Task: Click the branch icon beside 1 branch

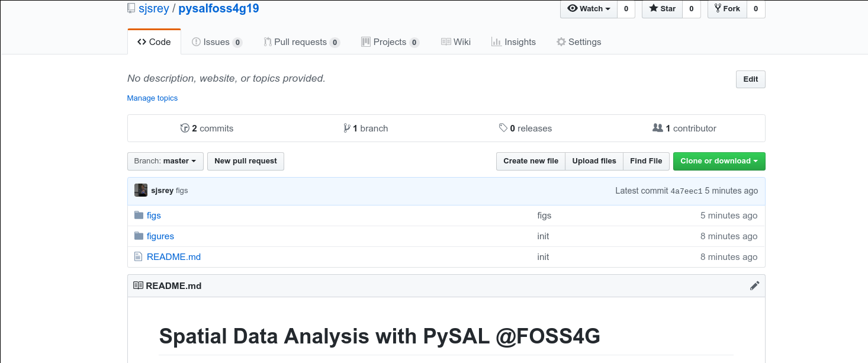Action: [x=347, y=128]
